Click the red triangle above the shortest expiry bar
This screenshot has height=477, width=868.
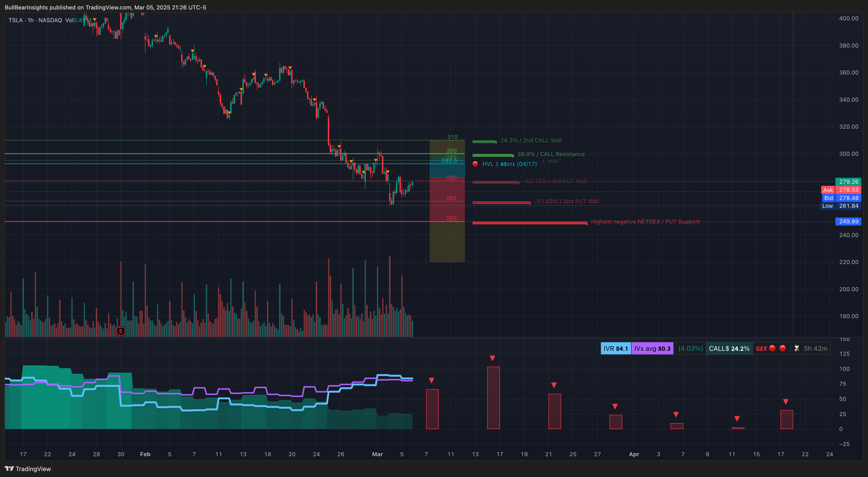tap(737, 419)
